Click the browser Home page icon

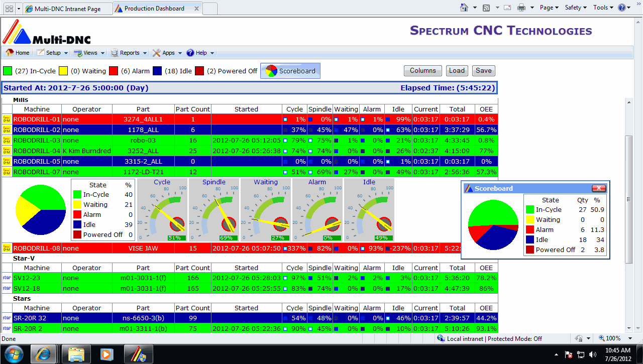point(465,8)
